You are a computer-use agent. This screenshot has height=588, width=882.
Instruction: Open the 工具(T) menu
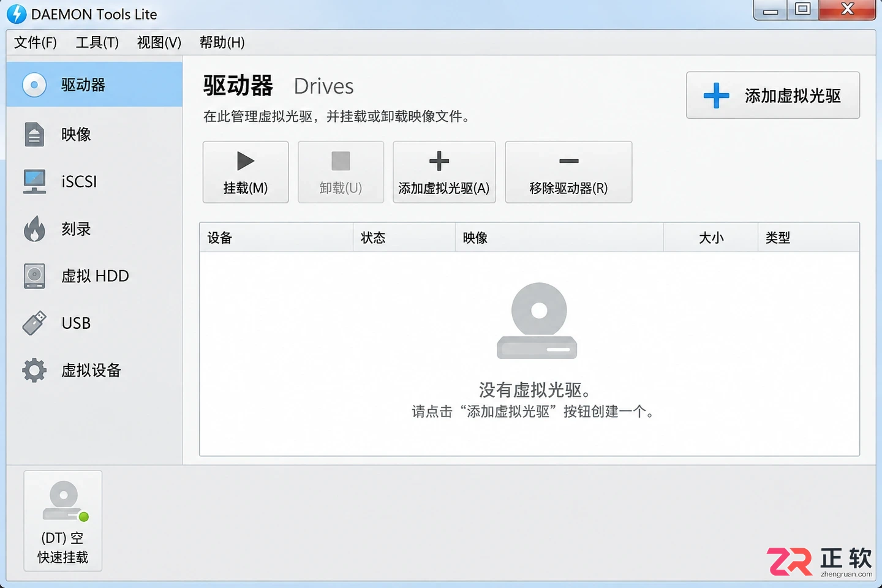[x=97, y=42]
